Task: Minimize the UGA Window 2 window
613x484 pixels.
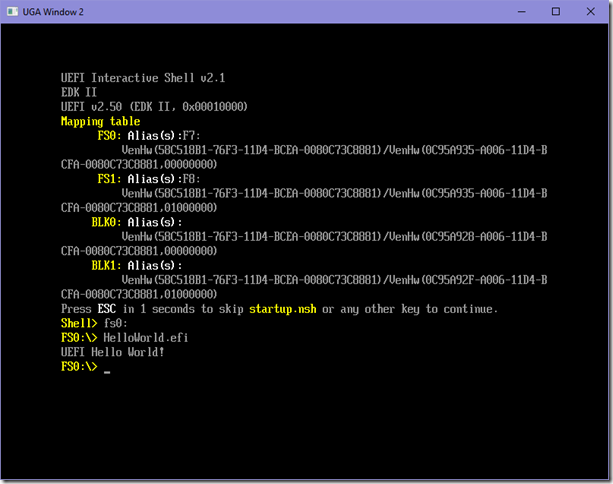Action: click(x=522, y=12)
